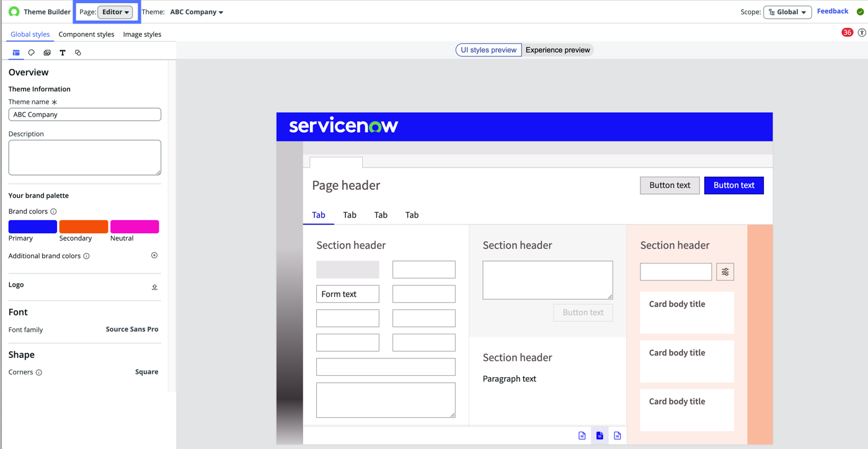Click the required asterisk beside Theme name

(55, 102)
